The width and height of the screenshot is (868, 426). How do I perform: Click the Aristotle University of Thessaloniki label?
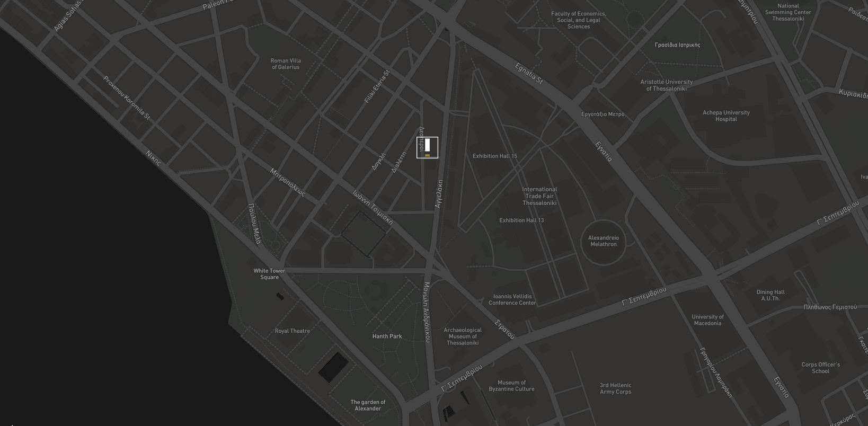tap(666, 85)
